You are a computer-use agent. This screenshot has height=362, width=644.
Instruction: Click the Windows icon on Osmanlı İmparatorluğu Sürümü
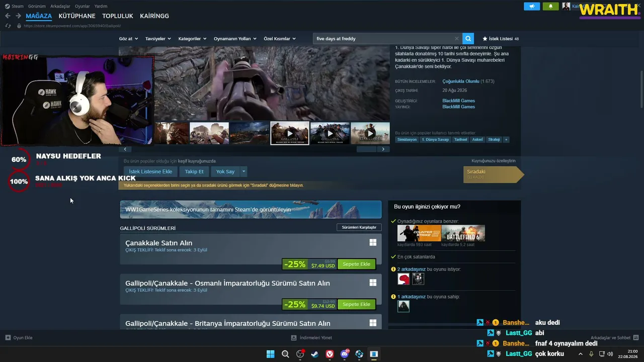(373, 283)
